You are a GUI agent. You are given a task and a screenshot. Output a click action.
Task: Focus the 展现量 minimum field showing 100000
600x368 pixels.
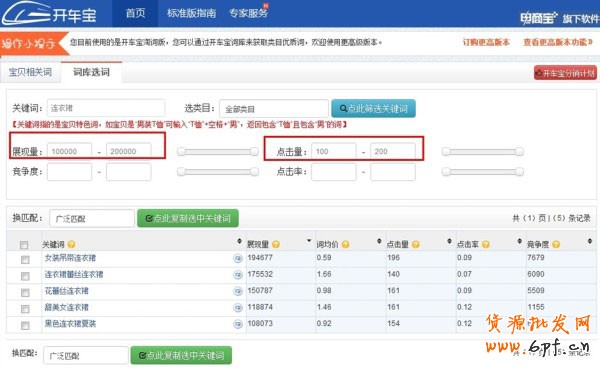[x=69, y=151]
